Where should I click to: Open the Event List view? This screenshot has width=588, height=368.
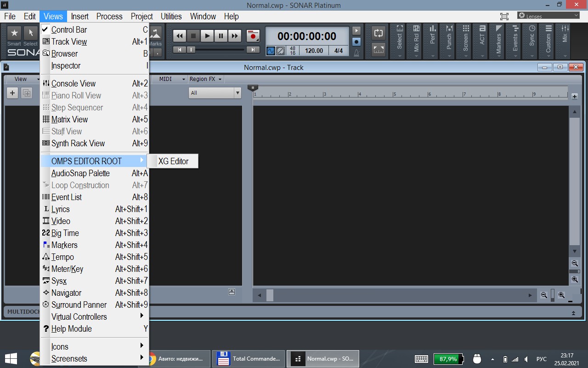click(95, 197)
